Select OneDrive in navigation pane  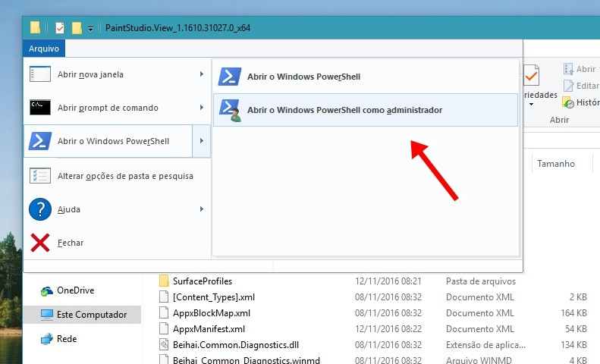coord(74,290)
